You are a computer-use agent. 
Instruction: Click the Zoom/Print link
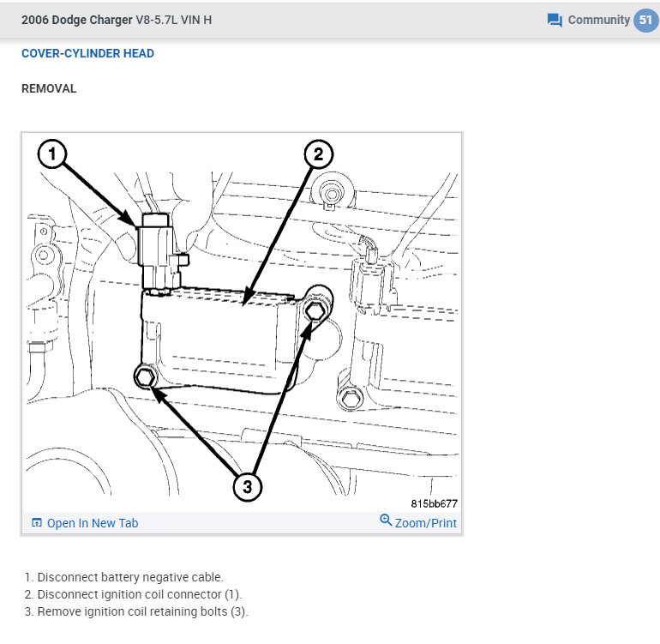coord(425,523)
